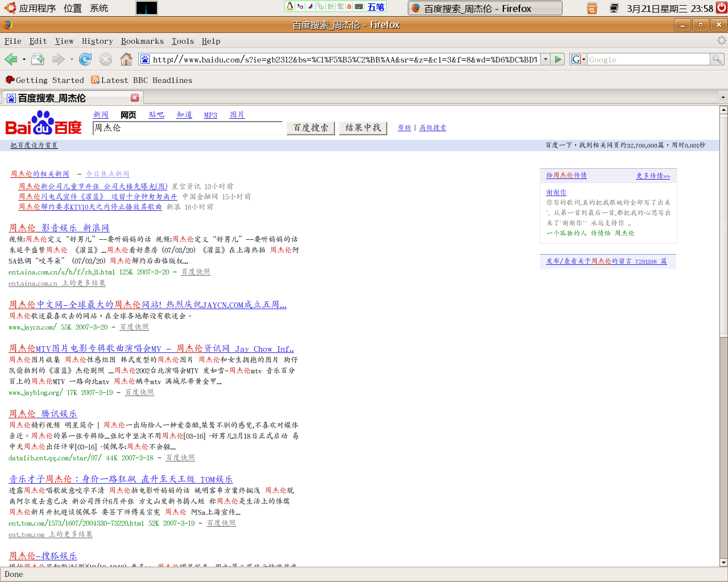Switch to Baidu 知道 search category
728x582 pixels.
[x=184, y=115]
